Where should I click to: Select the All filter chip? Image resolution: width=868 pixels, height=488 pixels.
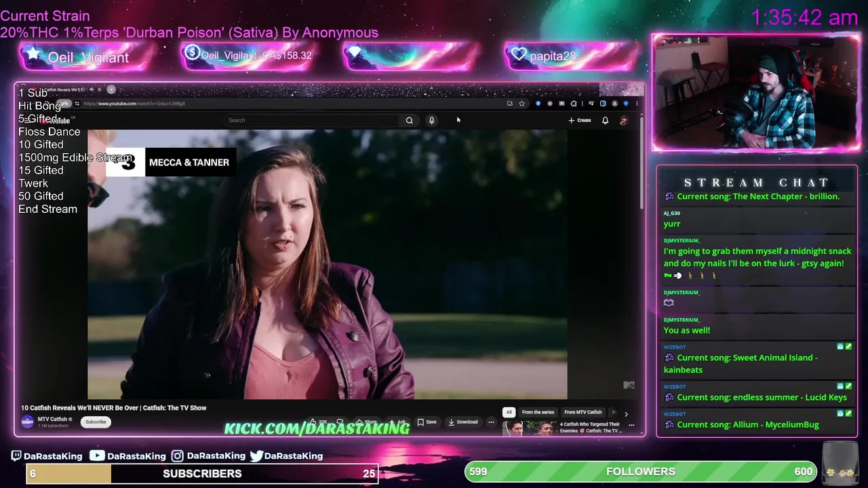[x=509, y=412]
